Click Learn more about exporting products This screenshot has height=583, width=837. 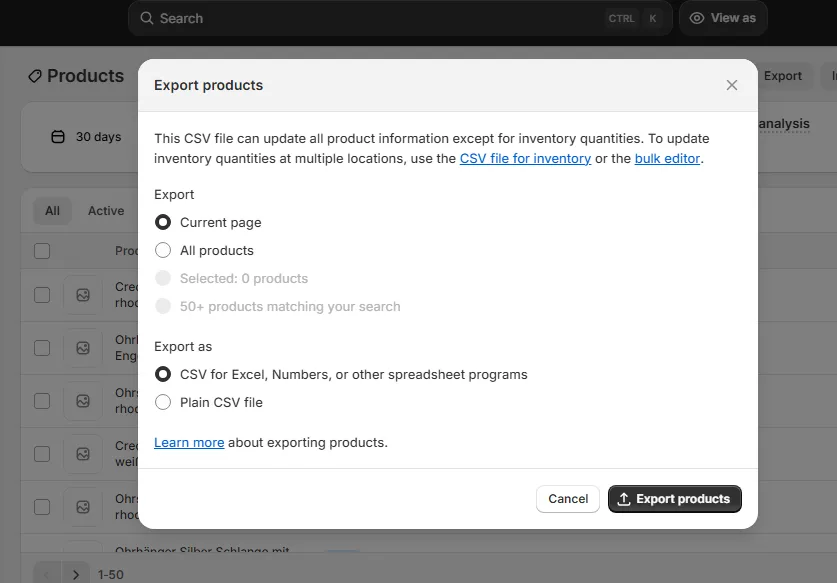(x=189, y=442)
